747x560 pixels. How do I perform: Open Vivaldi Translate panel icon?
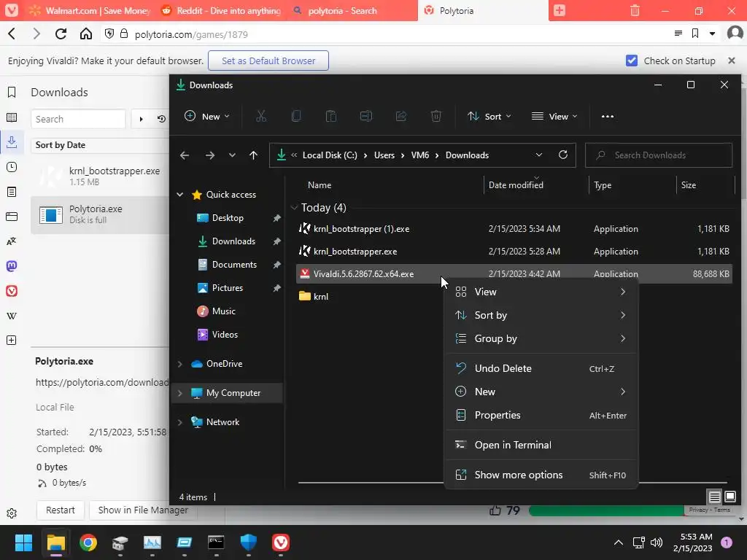[x=12, y=241]
